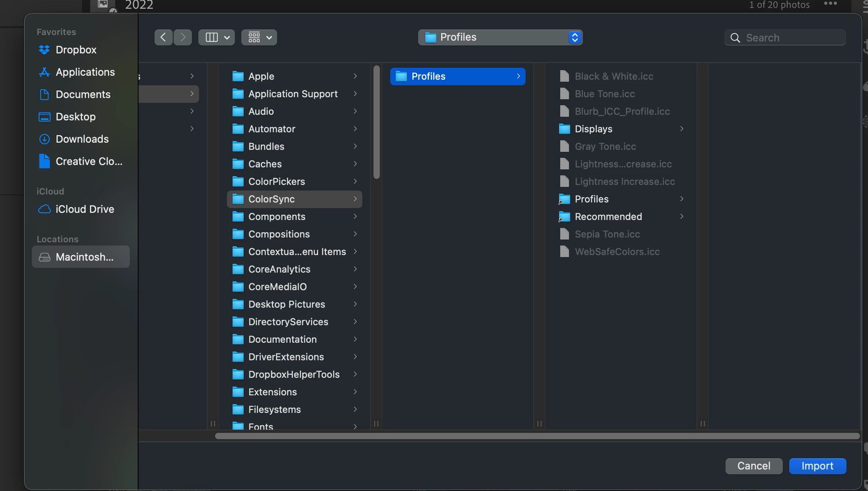Select the Desktop Pictures folder
Image resolution: width=868 pixels, height=491 pixels.
pyautogui.click(x=286, y=304)
